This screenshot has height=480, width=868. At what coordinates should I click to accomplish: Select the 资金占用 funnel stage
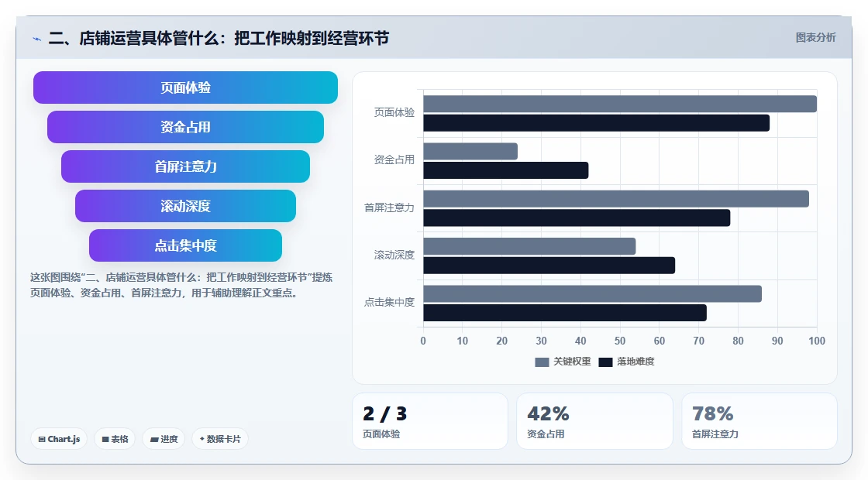185,127
